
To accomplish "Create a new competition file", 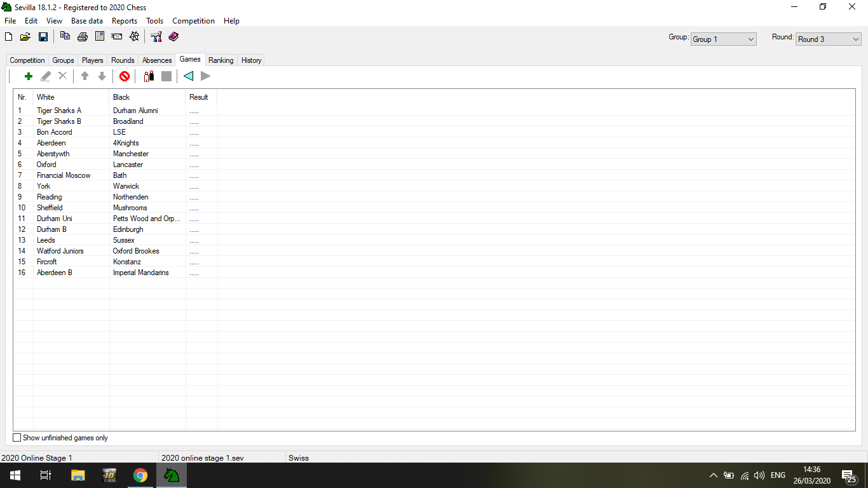I will (9, 37).
